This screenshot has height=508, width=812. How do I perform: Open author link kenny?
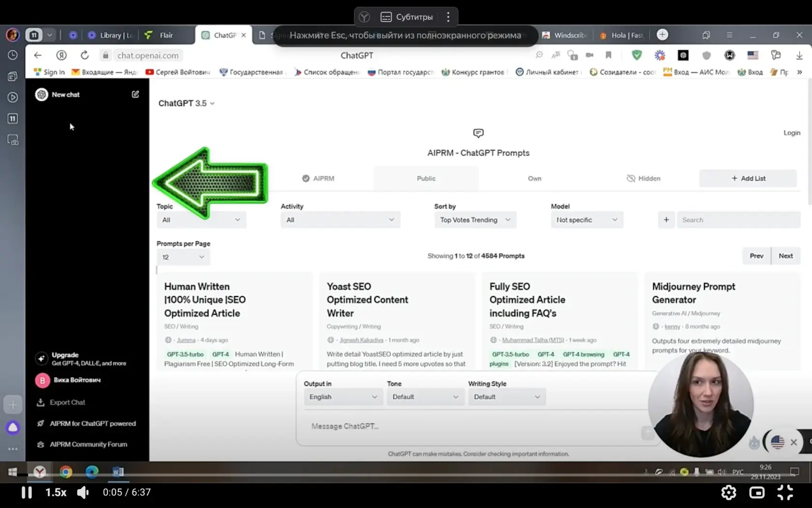[672, 327]
